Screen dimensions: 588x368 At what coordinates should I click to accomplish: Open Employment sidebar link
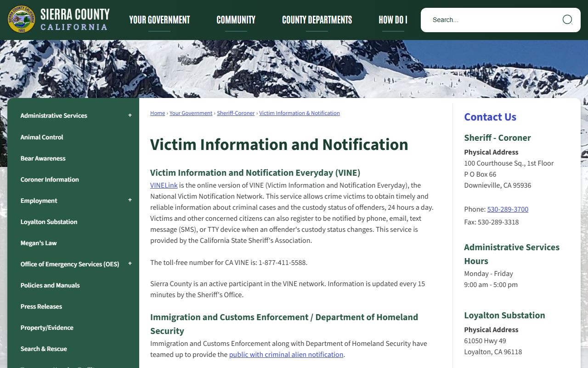(x=39, y=201)
